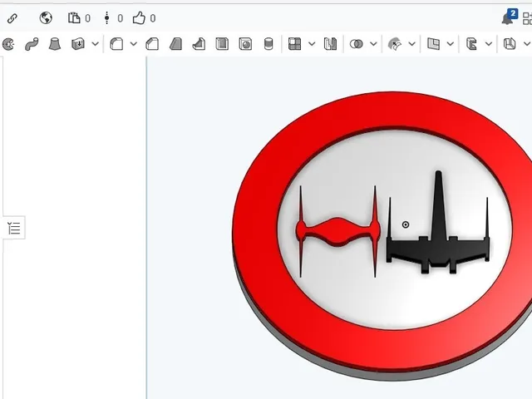
Task: Click the globe public-document icon
Action: coord(46,18)
